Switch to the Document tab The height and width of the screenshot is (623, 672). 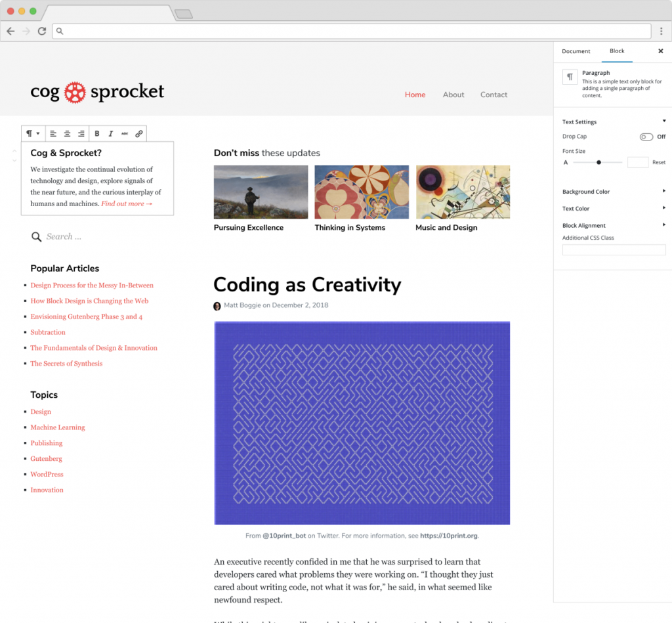576,51
